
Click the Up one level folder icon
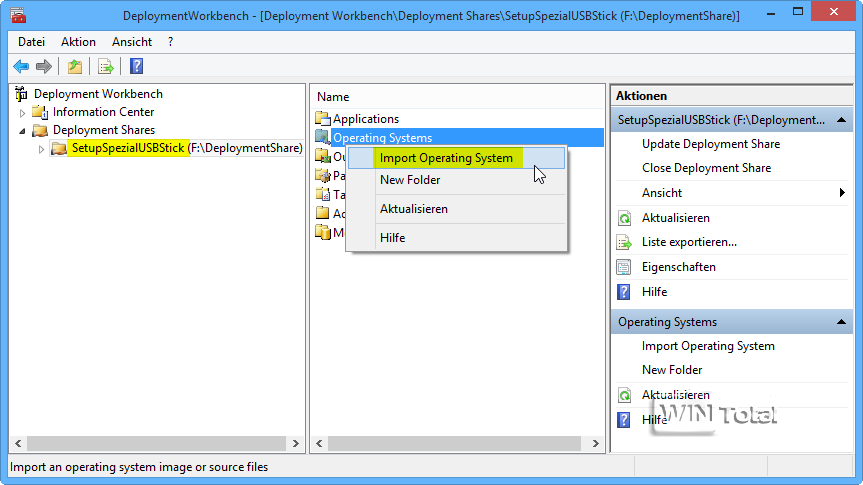[x=75, y=67]
